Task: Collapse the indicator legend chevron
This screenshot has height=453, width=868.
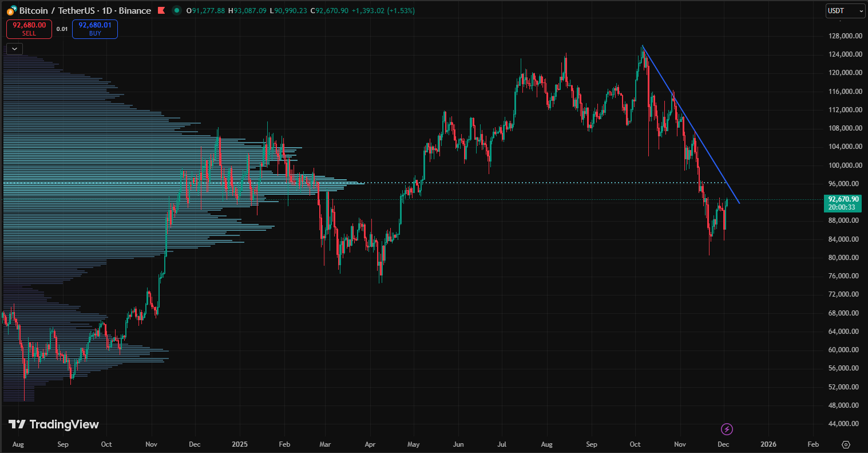Action: coord(15,49)
